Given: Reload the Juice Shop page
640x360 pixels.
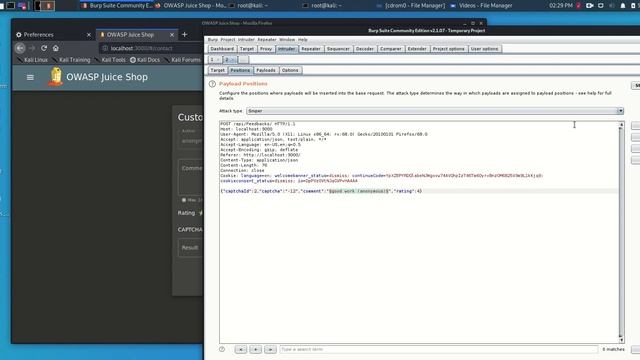Looking at the screenshot, I should 44,48.
